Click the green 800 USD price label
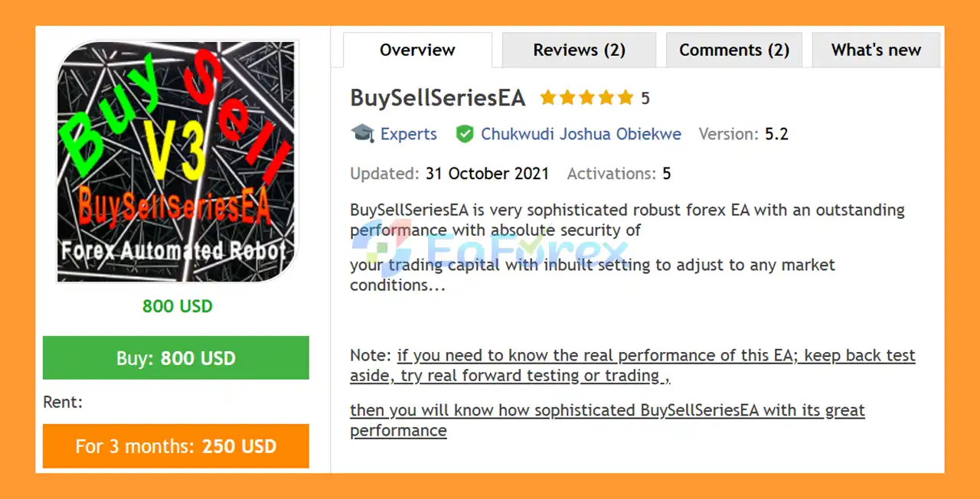Viewport: 980px width, 499px height. [x=177, y=306]
